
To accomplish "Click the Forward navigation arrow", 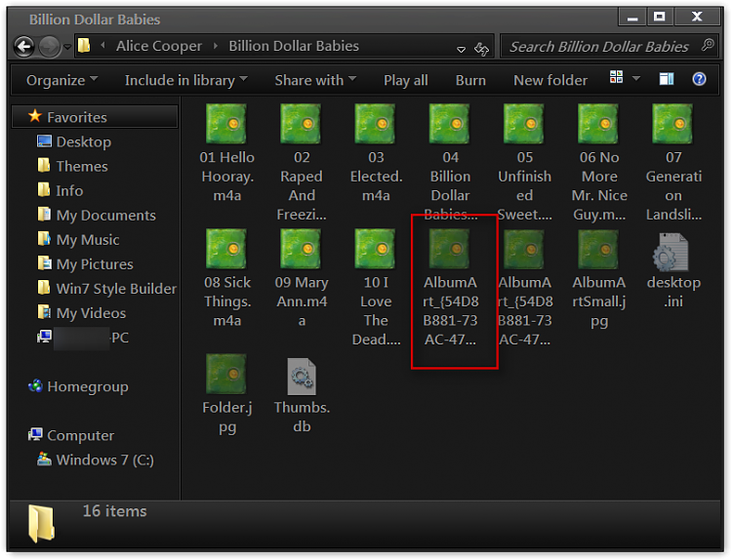I will 49,46.
